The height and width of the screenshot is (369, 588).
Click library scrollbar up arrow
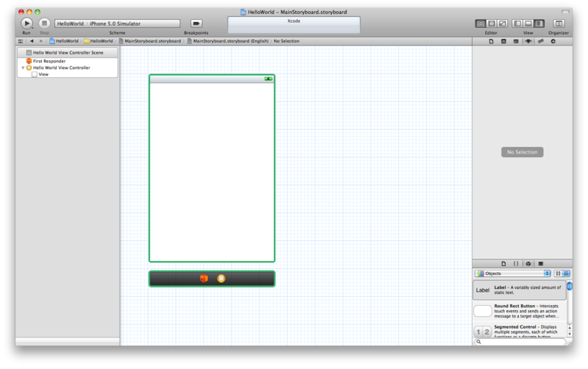[570, 328]
